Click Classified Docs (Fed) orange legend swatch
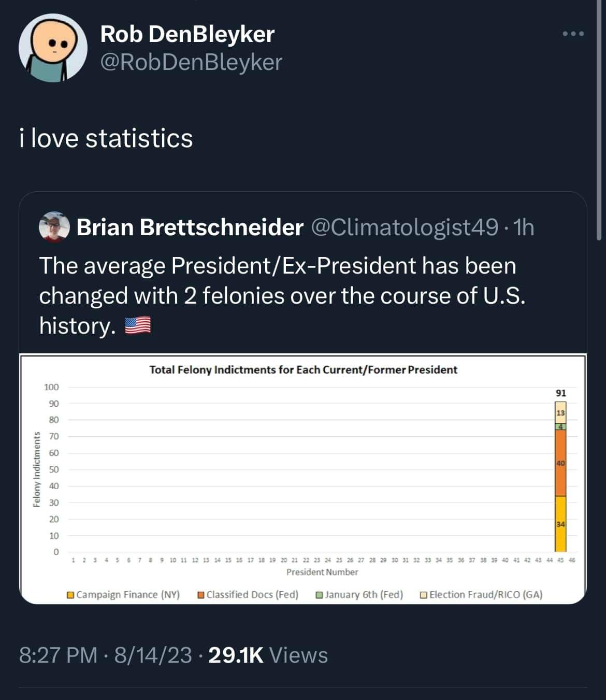The image size is (606, 700). 201,595
